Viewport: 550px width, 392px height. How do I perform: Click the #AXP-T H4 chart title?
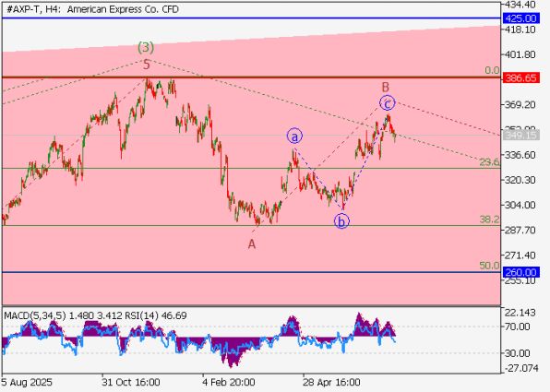[x=92, y=9]
